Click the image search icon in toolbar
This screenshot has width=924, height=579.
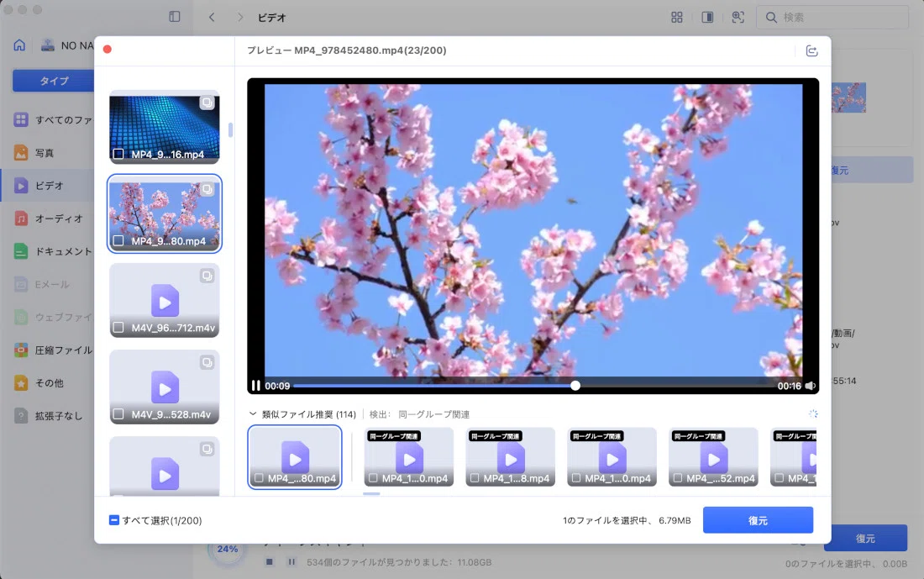pos(738,17)
